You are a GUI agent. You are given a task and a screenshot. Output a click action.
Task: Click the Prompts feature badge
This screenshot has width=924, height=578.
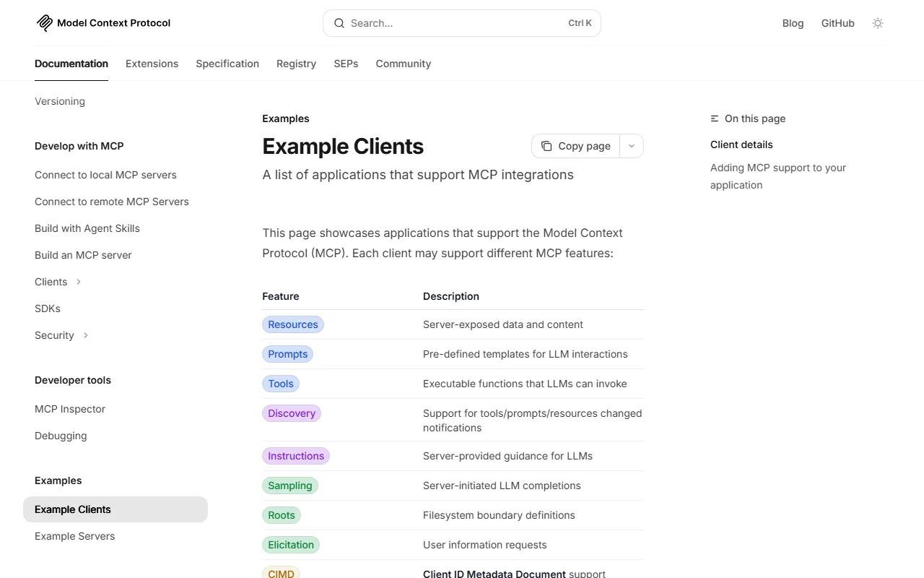287,354
